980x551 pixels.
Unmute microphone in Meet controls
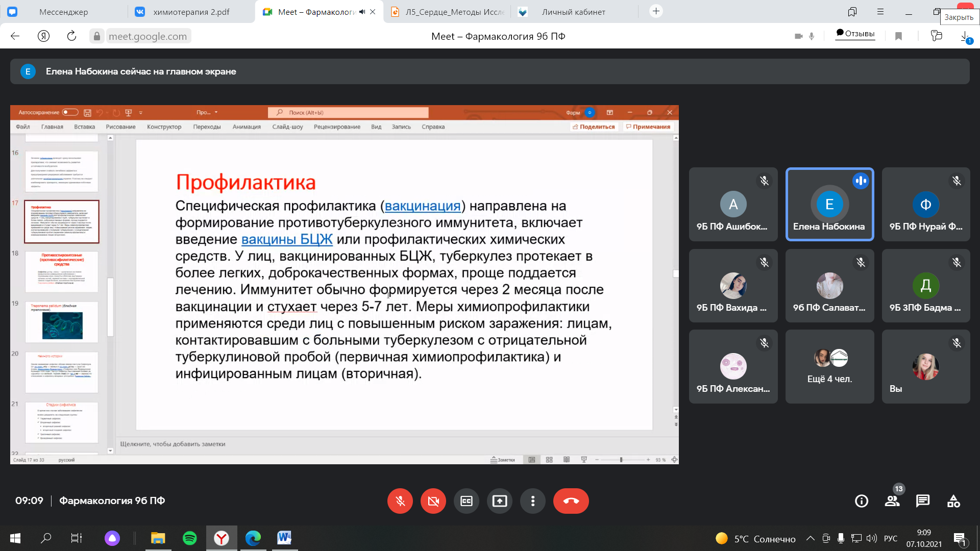pos(400,501)
